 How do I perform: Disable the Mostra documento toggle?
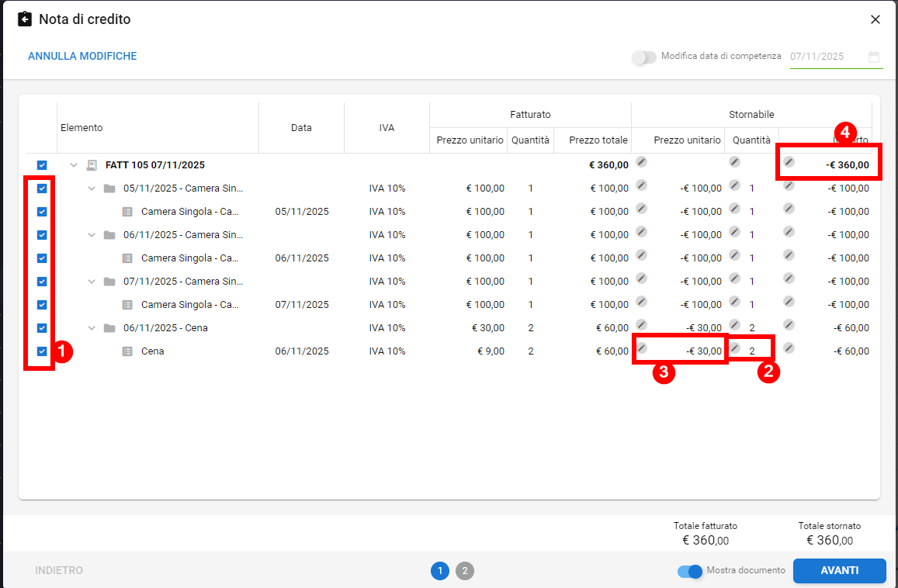[x=689, y=571]
